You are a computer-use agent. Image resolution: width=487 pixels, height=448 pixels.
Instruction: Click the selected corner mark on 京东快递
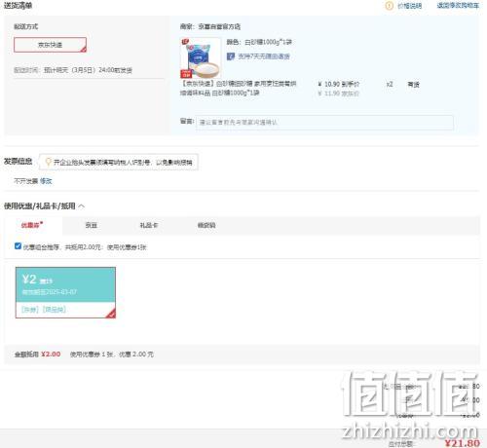pos(83,49)
